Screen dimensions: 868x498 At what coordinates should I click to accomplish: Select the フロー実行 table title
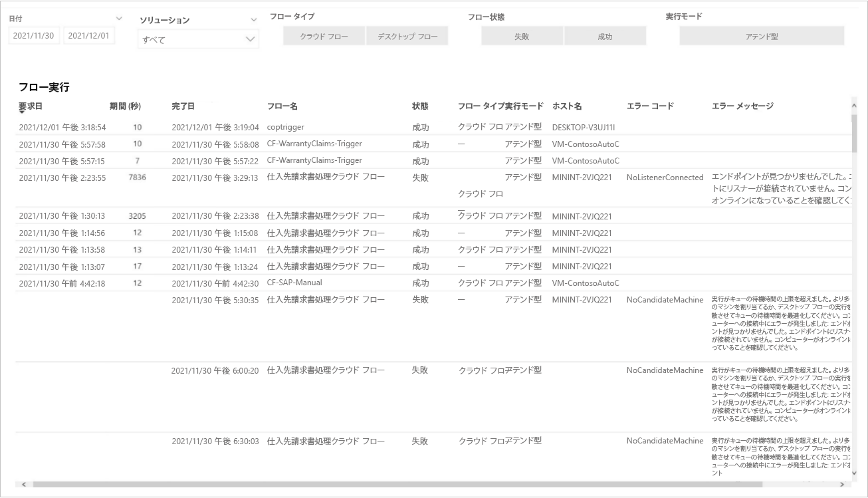(x=44, y=87)
